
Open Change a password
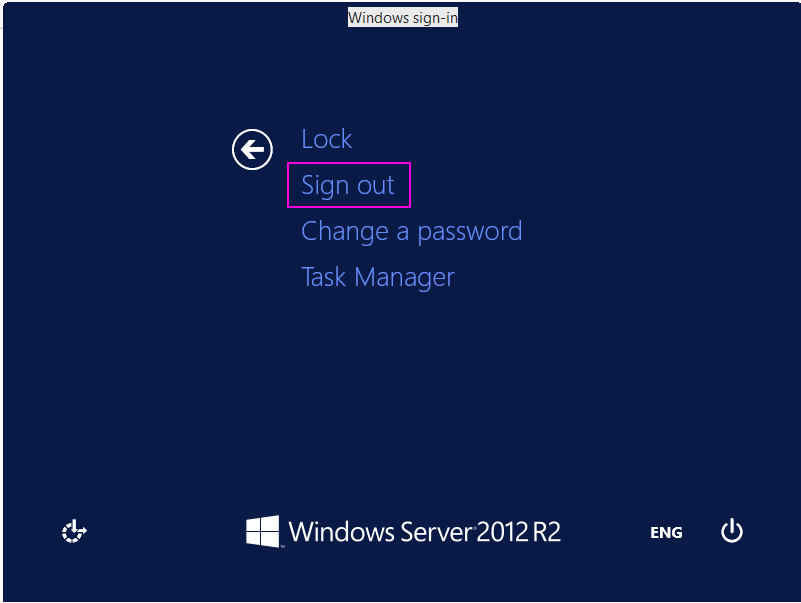point(412,231)
